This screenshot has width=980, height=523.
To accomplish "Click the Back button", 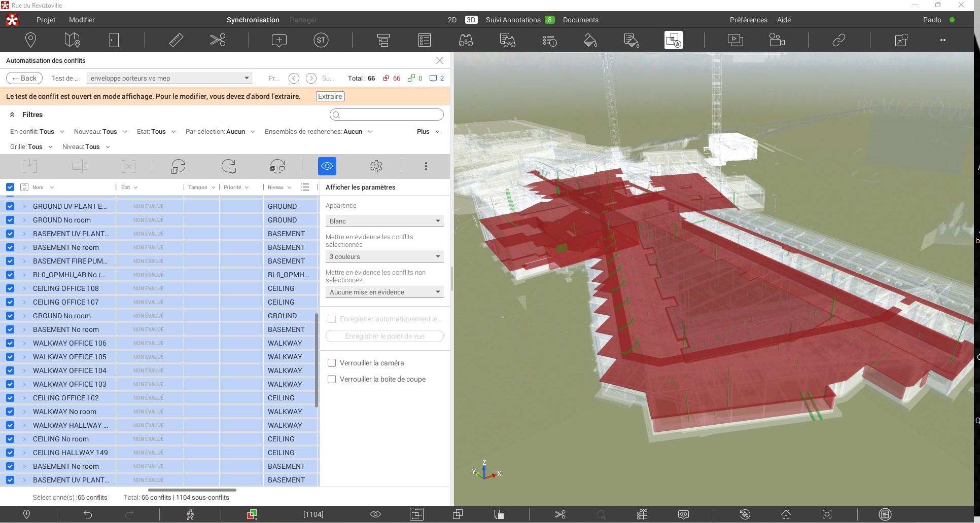I will point(24,78).
